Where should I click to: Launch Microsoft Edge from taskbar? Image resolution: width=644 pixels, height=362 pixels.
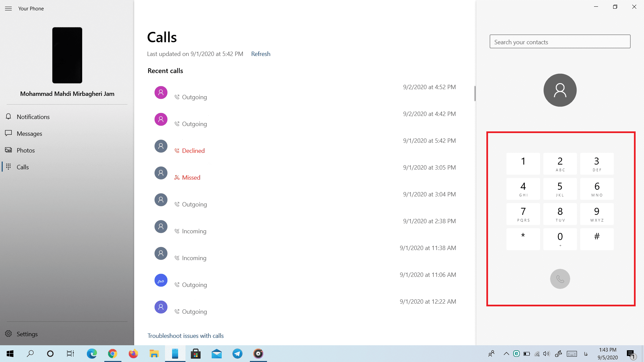pos(92,354)
